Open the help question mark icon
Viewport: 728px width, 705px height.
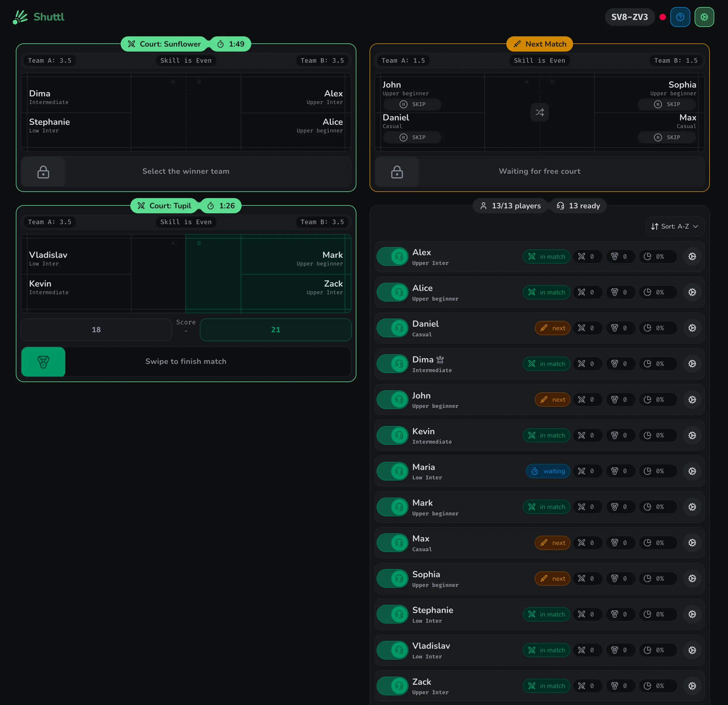coord(680,17)
